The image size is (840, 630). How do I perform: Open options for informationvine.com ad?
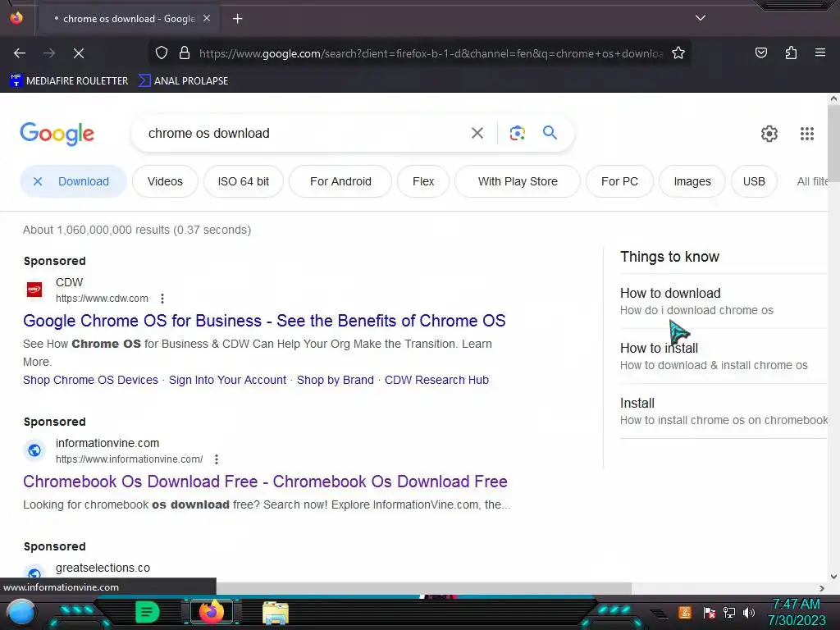[x=216, y=459]
